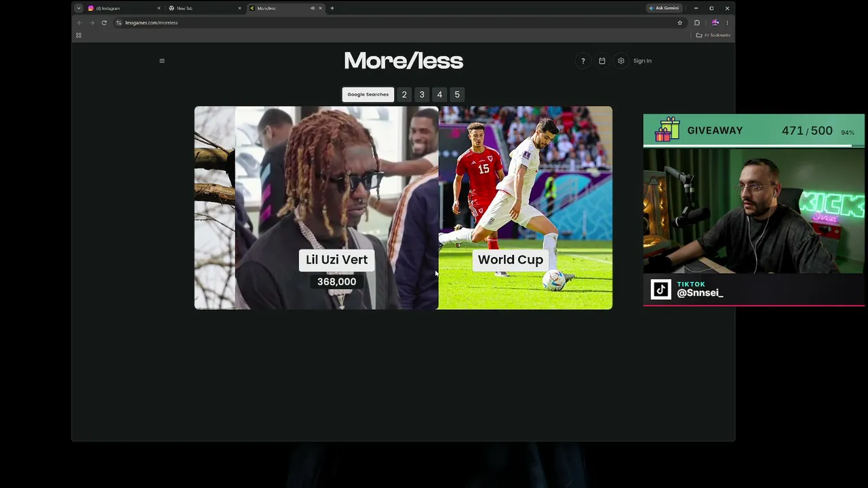Image resolution: width=868 pixels, height=488 pixels.
Task: Click the More/less logo title
Action: pyautogui.click(x=403, y=61)
